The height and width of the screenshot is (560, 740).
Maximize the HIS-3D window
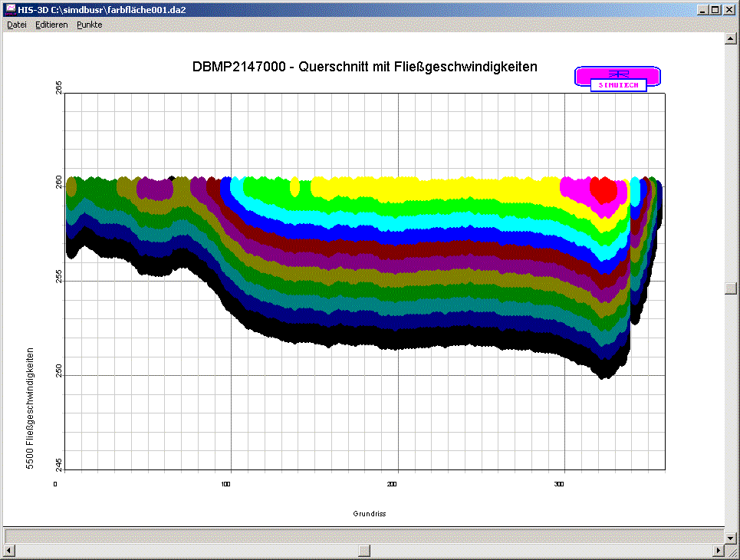click(715, 9)
